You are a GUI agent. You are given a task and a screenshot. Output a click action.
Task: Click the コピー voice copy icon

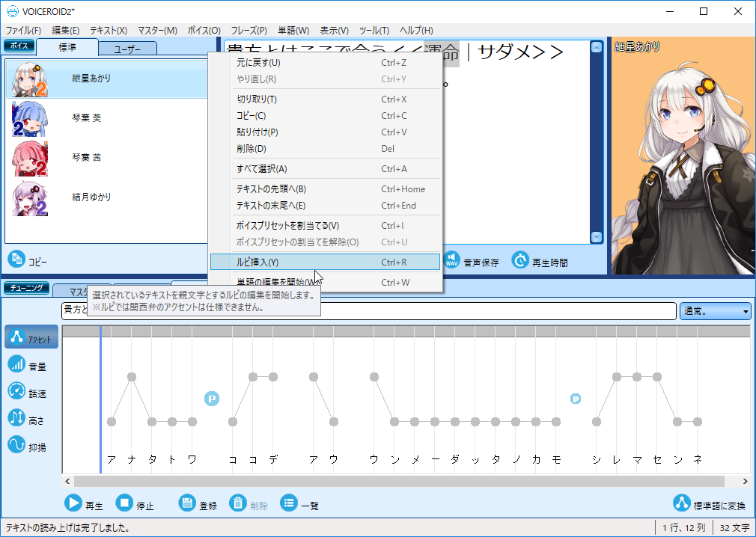(16, 260)
